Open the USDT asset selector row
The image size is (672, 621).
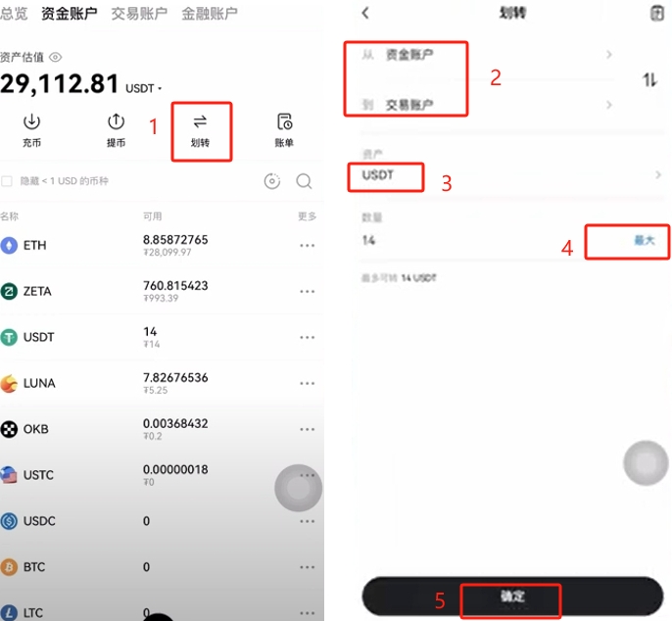(511, 175)
